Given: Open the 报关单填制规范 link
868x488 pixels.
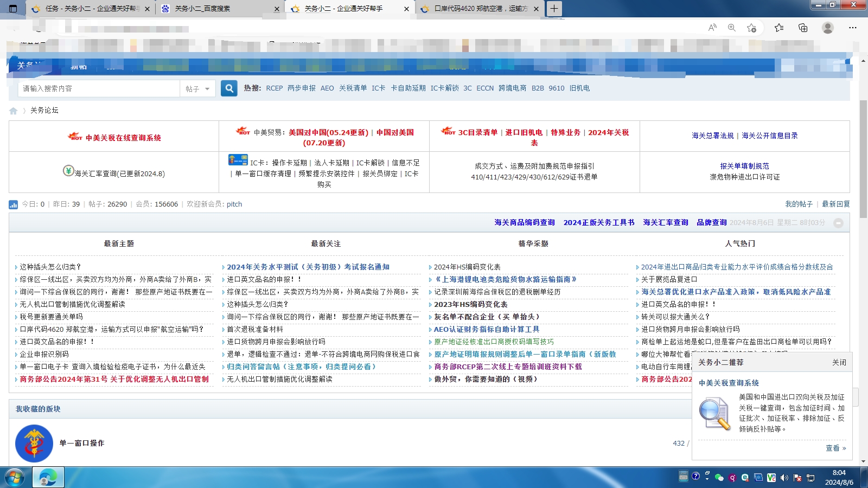Looking at the screenshot, I should pyautogui.click(x=744, y=166).
